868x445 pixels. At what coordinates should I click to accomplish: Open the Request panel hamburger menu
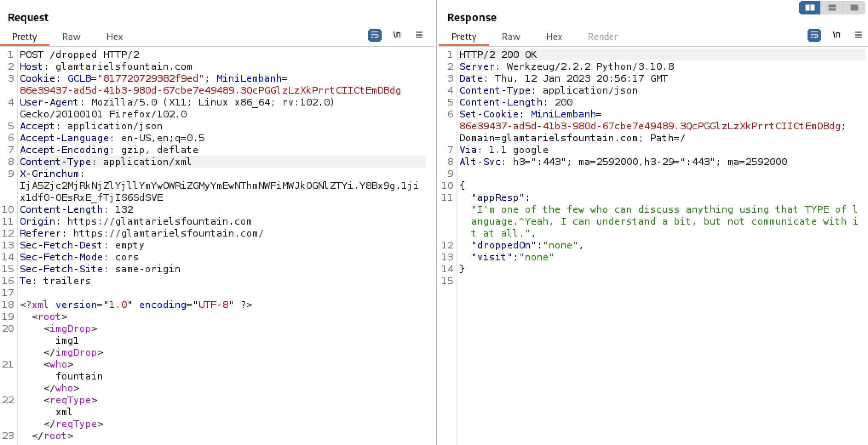(x=419, y=35)
